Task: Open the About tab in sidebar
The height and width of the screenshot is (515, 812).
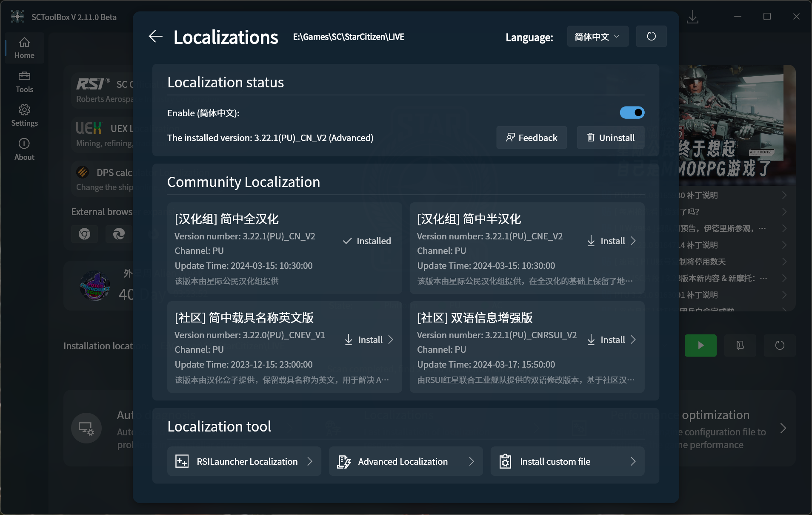Action: click(x=24, y=150)
